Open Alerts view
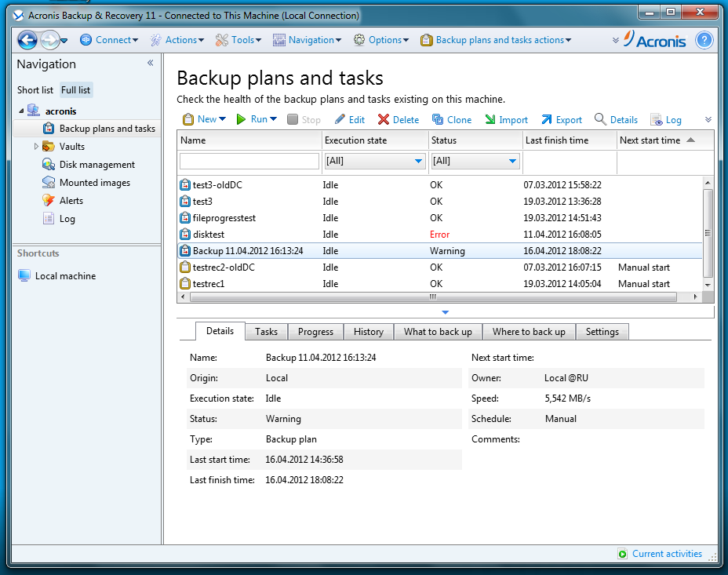 [62, 201]
